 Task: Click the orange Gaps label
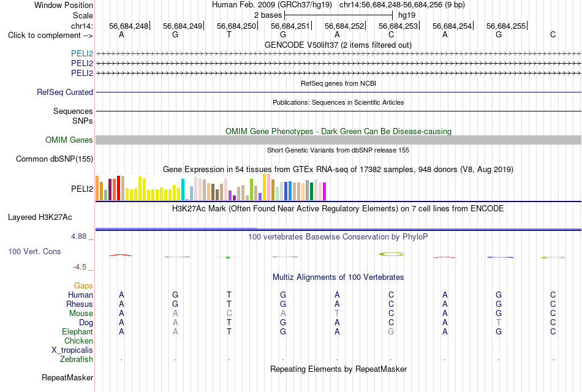83,286
